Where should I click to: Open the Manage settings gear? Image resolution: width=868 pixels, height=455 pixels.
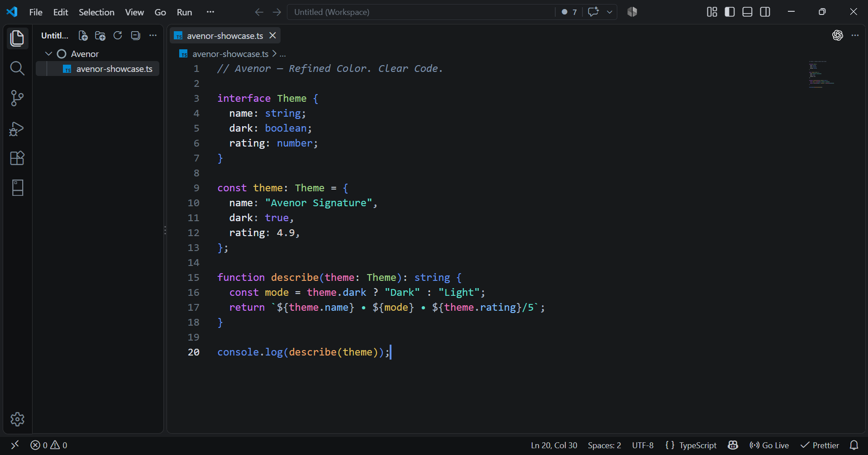pos(17,419)
